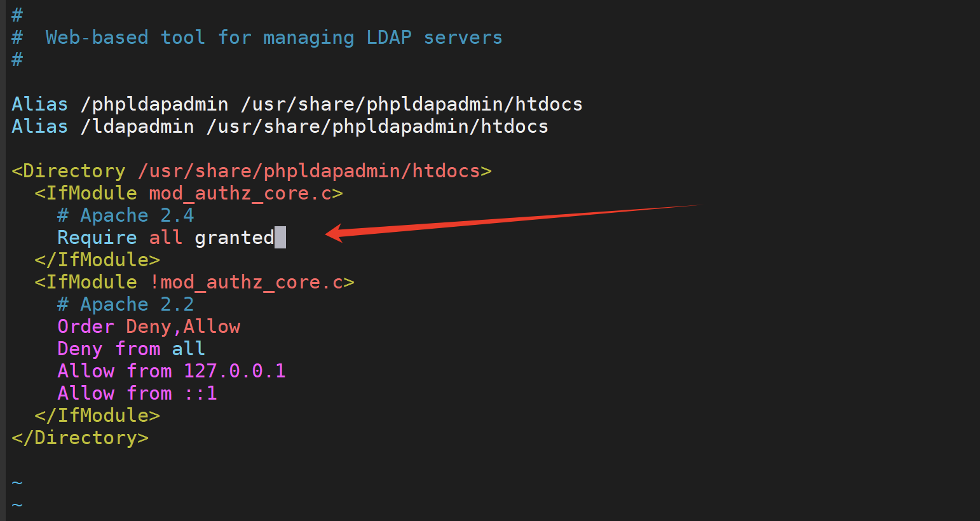Viewport: 980px width, 521px height.
Task: Click the comment "Web-based tool for managing LDAP servers"
Action: pos(273,37)
